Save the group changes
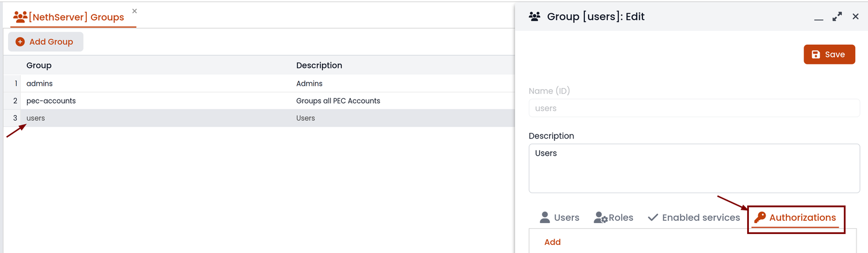Image resolution: width=868 pixels, height=253 pixels. pos(829,55)
